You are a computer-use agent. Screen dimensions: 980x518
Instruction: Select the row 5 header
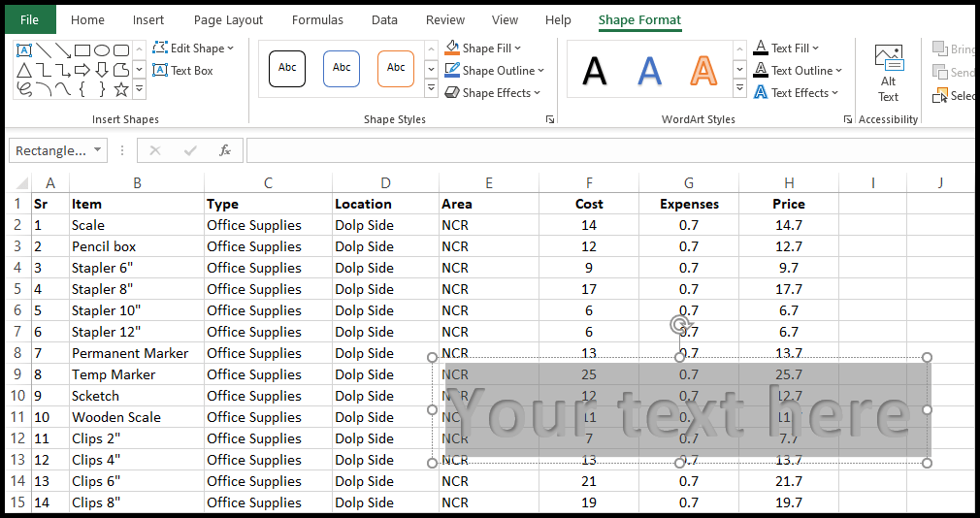point(17,289)
